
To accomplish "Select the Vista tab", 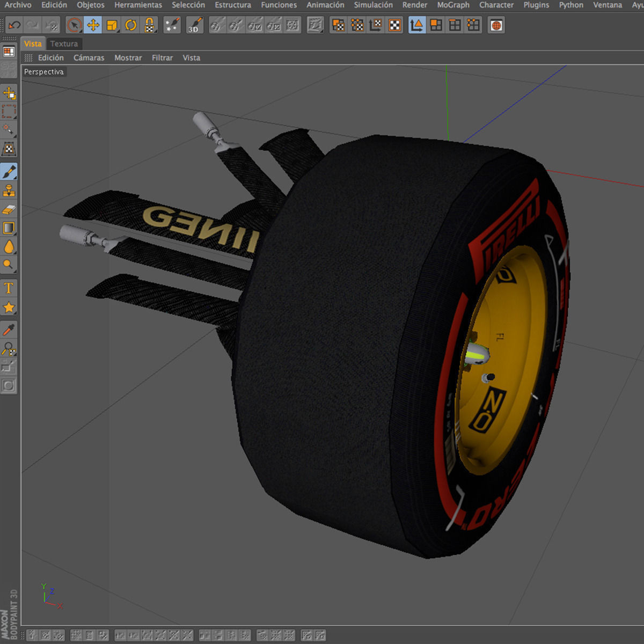I will [33, 43].
